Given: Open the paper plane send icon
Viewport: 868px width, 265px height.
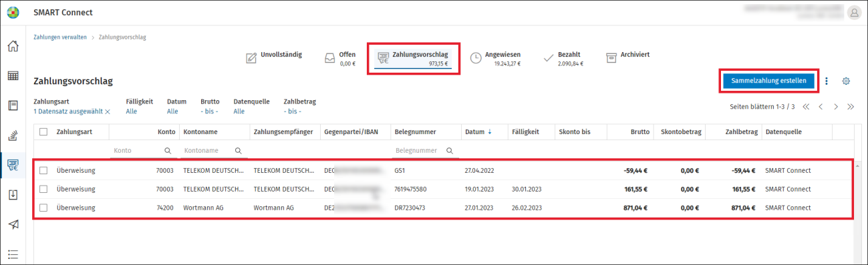Looking at the screenshot, I should pyautogui.click(x=13, y=224).
